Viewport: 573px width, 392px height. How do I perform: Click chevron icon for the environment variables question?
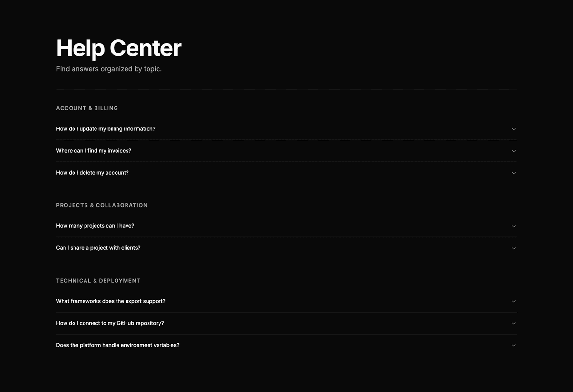tap(514, 346)
